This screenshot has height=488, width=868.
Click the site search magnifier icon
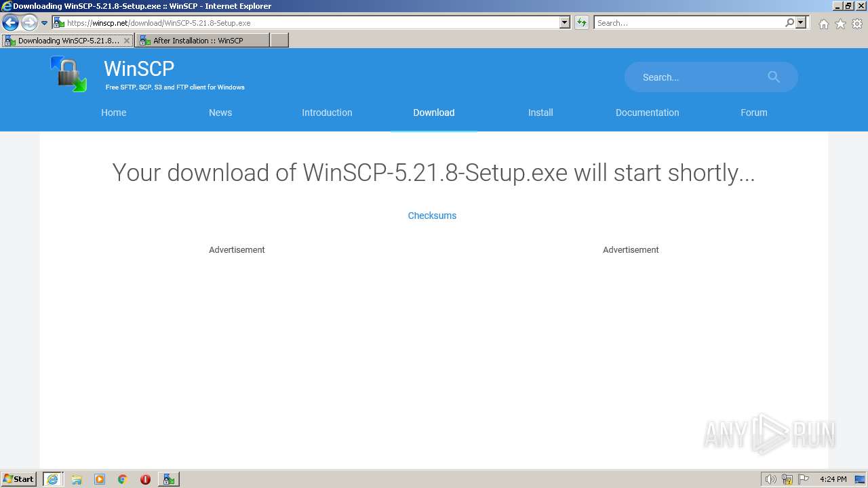point(774,77)
